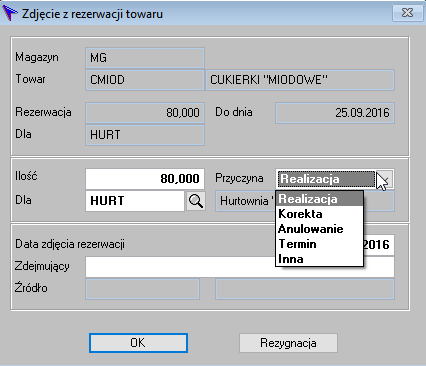426x366 pixels.
Task: Click the first empty Źródło field
Action: point(143,289)
